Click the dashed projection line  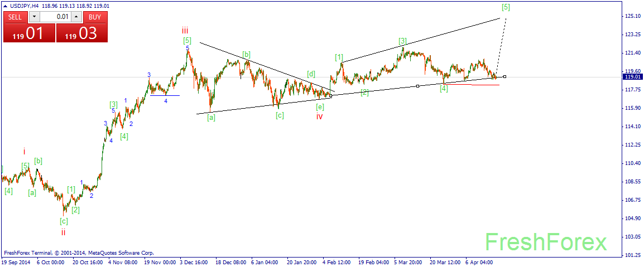[x=502, y=45]
